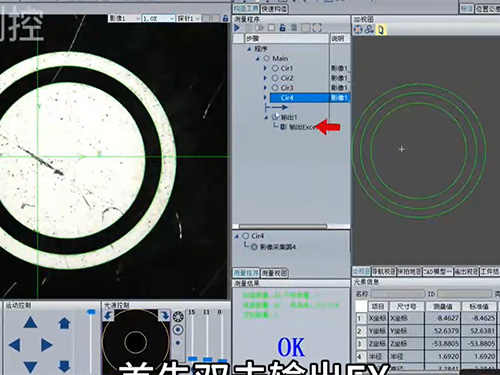
Task: Click the measured value 52.6379 cell
Action: (443, 331)
